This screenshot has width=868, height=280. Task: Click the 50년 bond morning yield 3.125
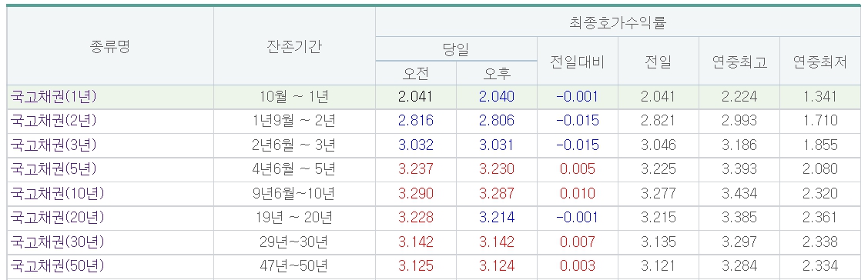416,266
